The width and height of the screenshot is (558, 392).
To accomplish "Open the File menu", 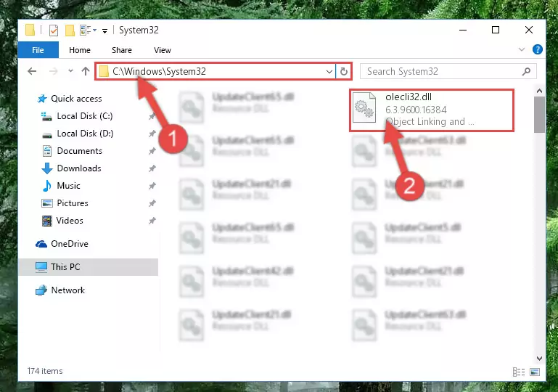I will coord(38,50).
